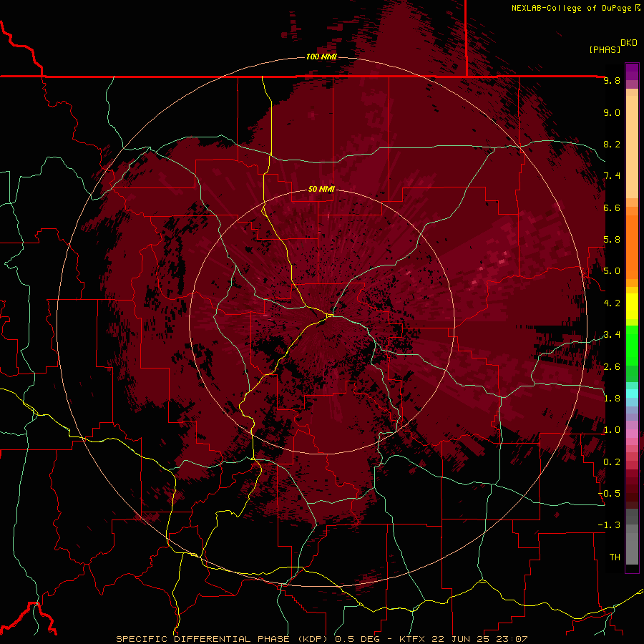Click the DKD legend unit label
Screen dimensions: 644x644
tap(628, 43)
